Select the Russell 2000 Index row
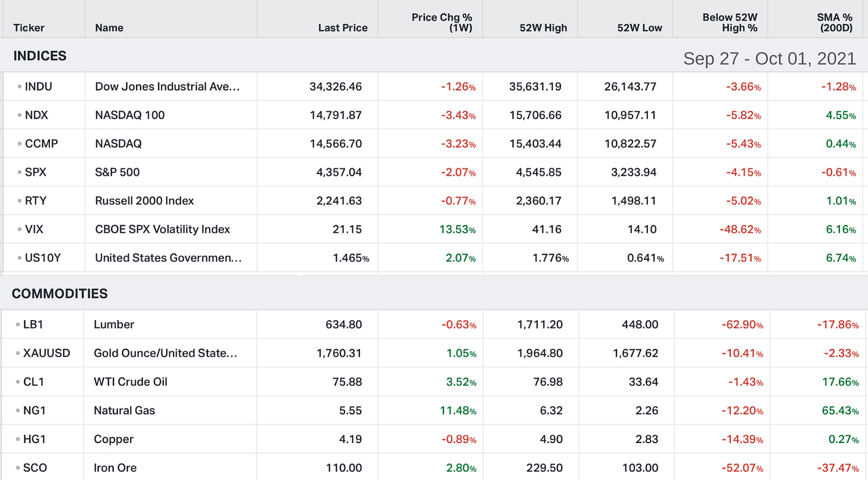The width and height of the screenshot is (868, 480). 434,201
